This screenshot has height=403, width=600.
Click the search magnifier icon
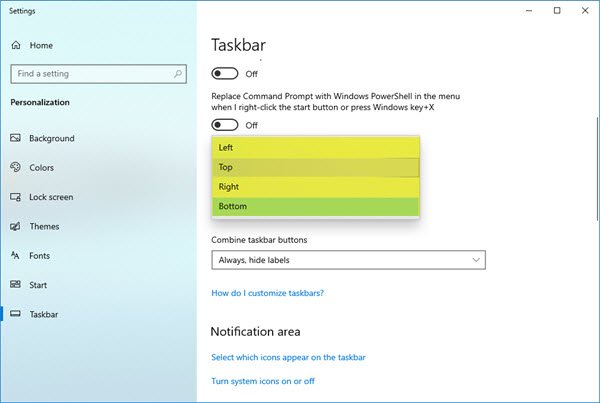tap(178, 73)
